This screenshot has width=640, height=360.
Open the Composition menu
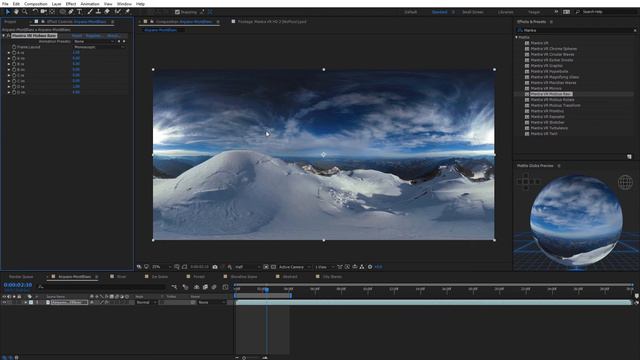pos(36,4)
